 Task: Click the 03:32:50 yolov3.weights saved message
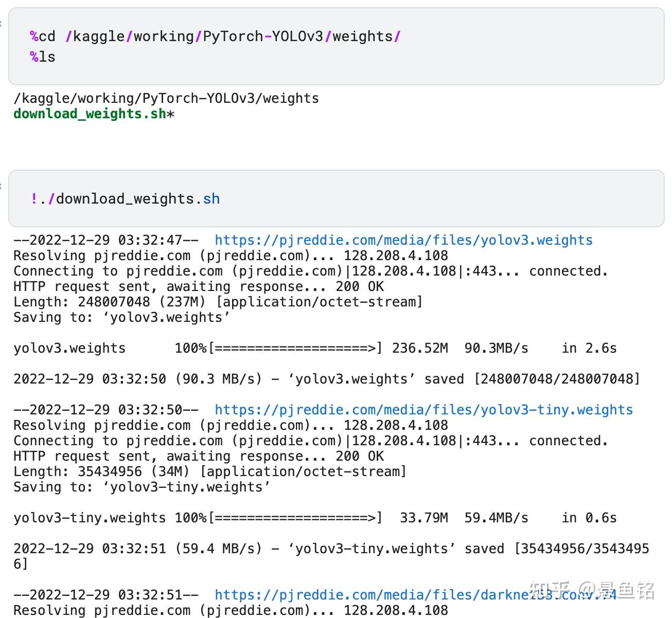click(x=327, y=379)
